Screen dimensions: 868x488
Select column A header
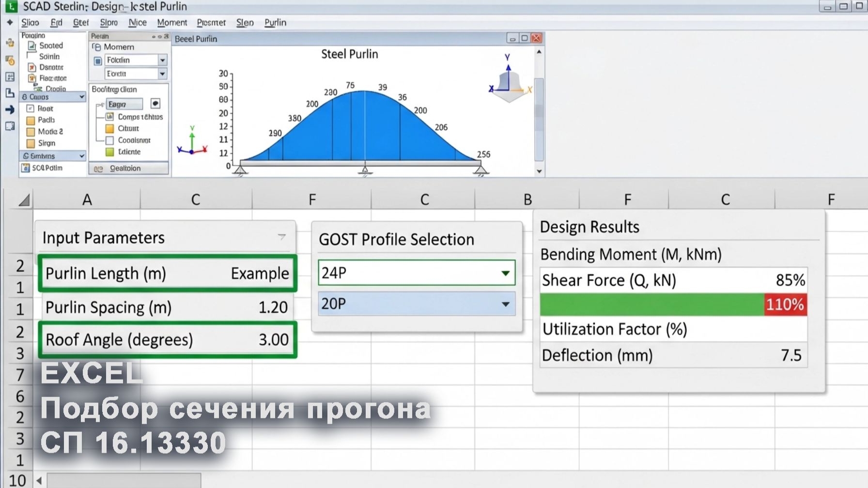[87, 199]
